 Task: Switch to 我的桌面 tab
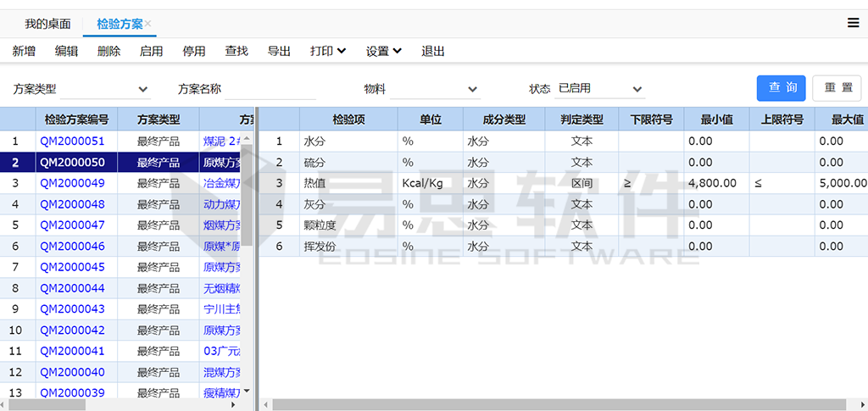click(x=47, y=24)
